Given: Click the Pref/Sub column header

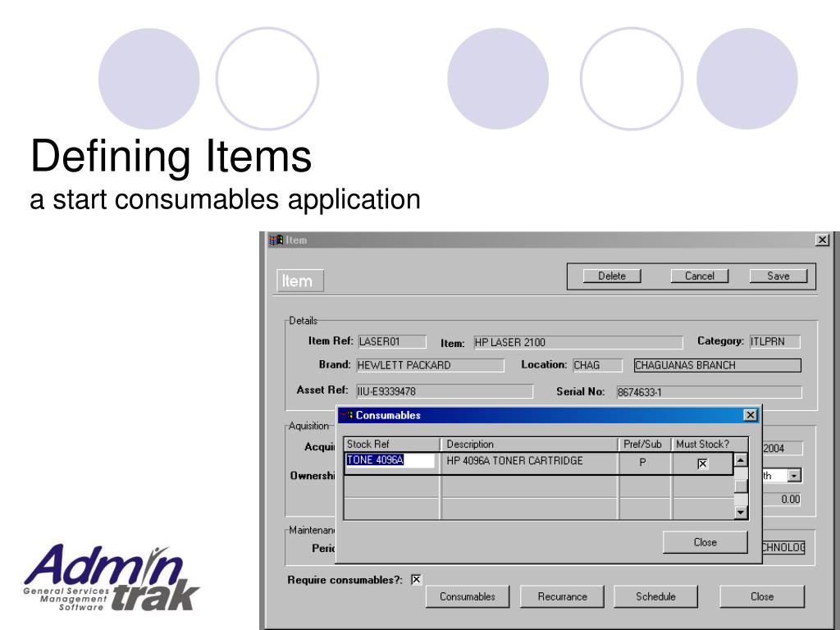Looking at the screenshot, I should pos(645,444).
